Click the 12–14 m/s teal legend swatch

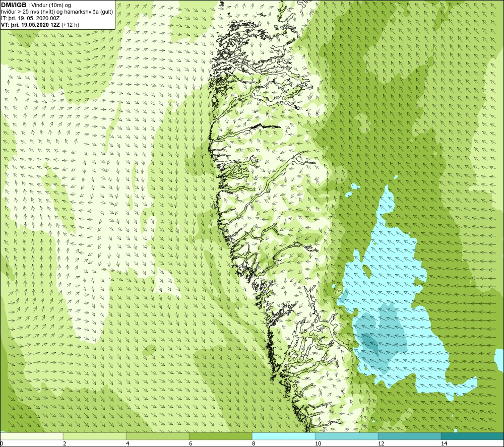(409, 436)
